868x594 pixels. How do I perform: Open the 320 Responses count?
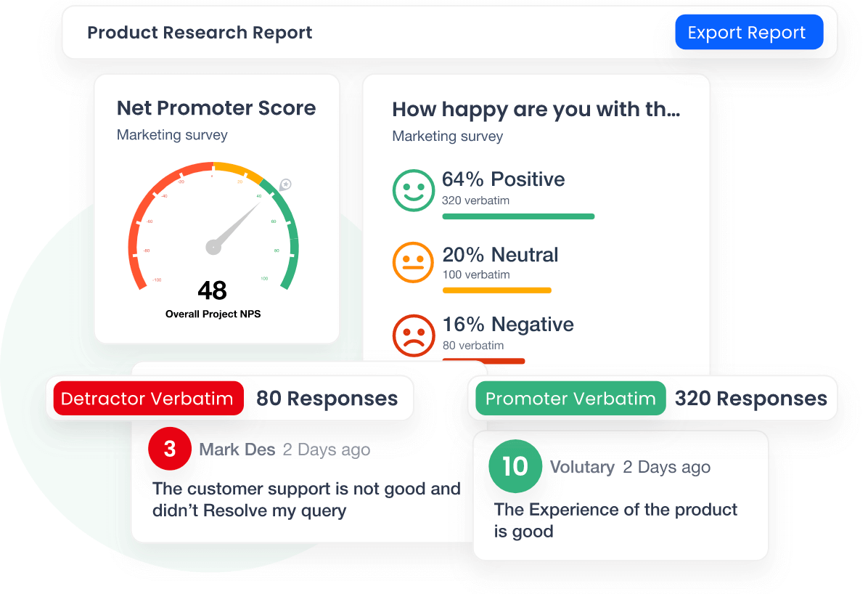(x=750, y=399)
